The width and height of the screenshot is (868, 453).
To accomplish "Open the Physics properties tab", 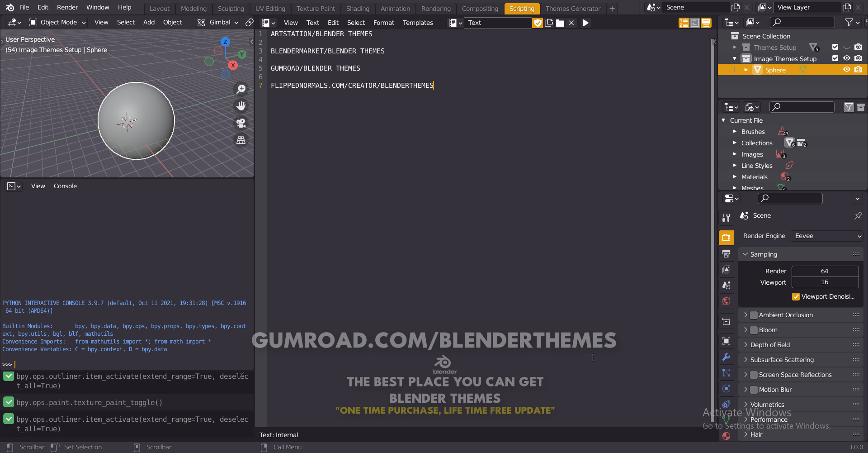I will click(x=726, y=388).
